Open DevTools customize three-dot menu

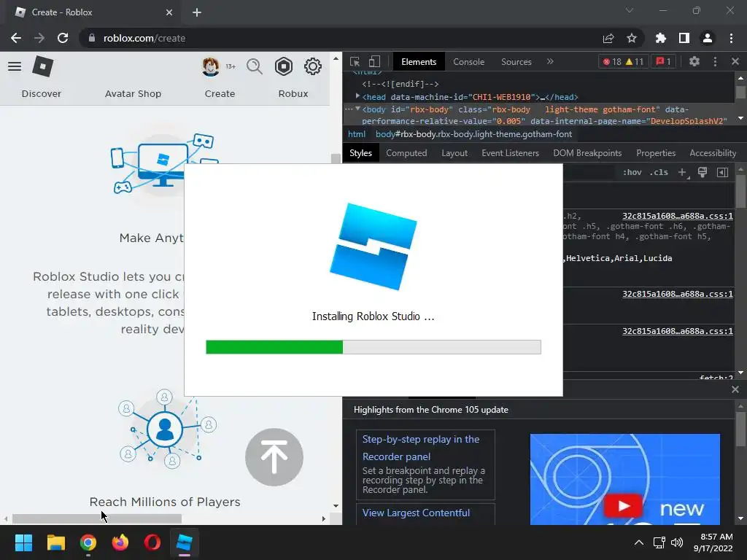click(x=715, y=61)
